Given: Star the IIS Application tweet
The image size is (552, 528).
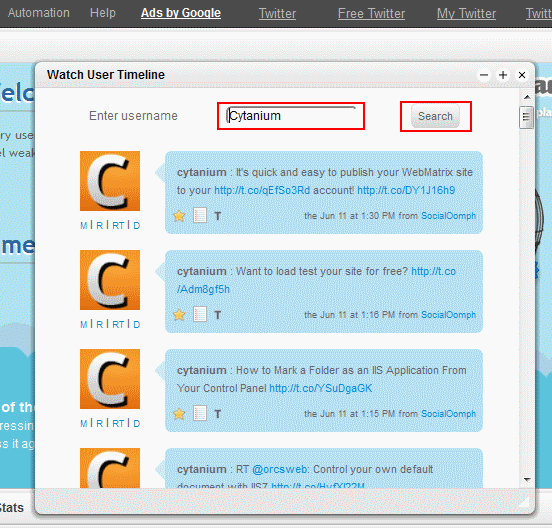Looking at the screenshot, I should [179, 414].
